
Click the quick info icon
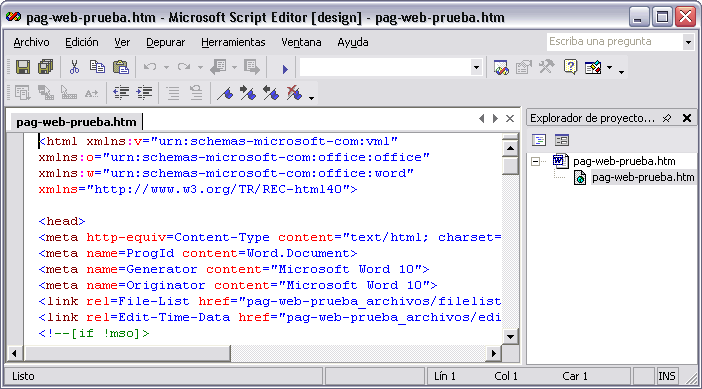(x=68, y=93)
